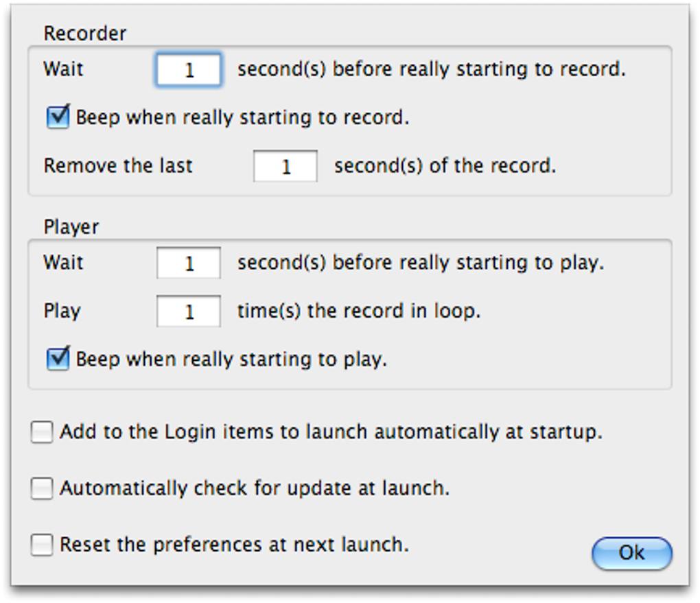This screenshot has height=603, width=700.
Task: Click the Wait label in Recorder group
Action: (x=63, y=69)
